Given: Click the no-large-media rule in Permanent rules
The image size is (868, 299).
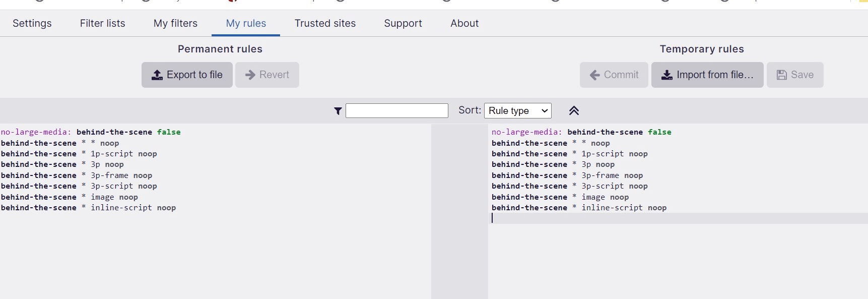Looking at the screenshot, I should click(91, 132).
